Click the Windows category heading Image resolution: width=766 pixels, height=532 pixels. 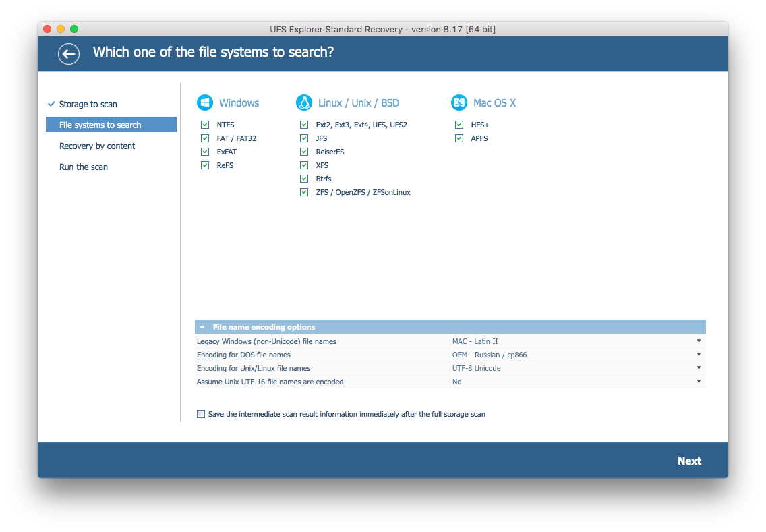pyautogui.click(x=239, y=103)
